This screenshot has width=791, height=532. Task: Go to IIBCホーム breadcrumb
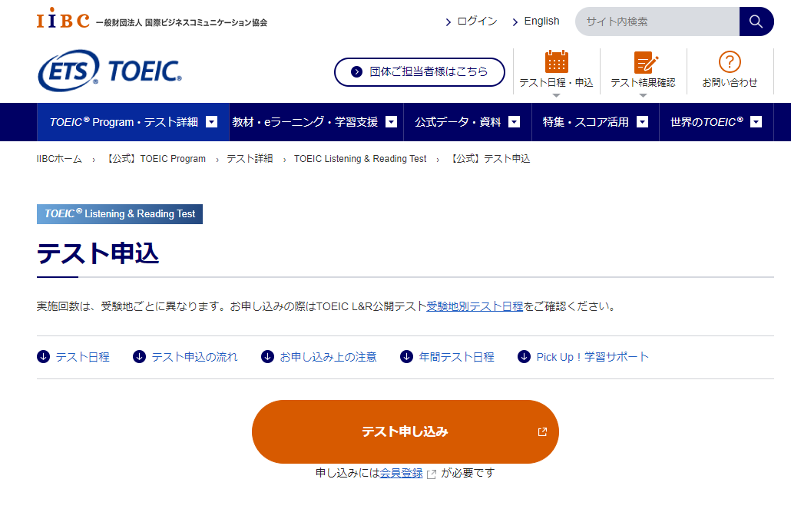[x=59, y=159]
